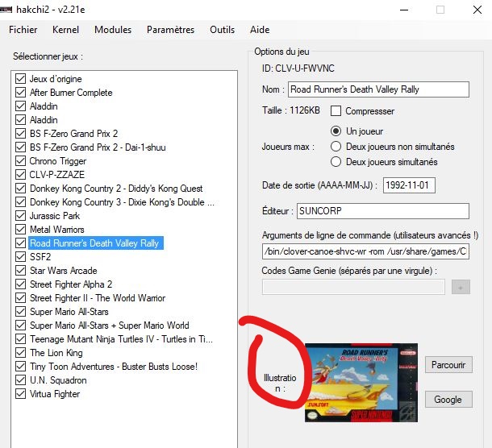Select Super Mario All-Stars entry

pyautogui.click(x=69, y=312)
